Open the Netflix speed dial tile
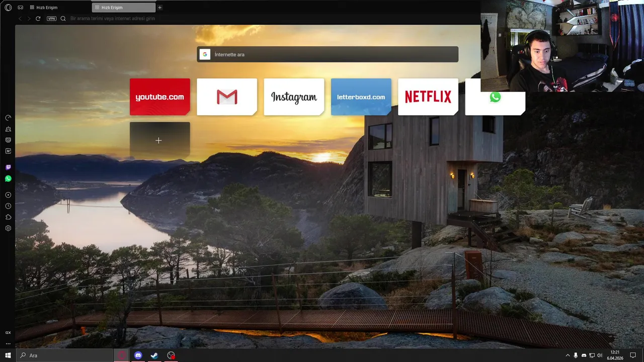The width and height of the screenshot is (644, 362). pyautogui.click(x=428, y=97)
